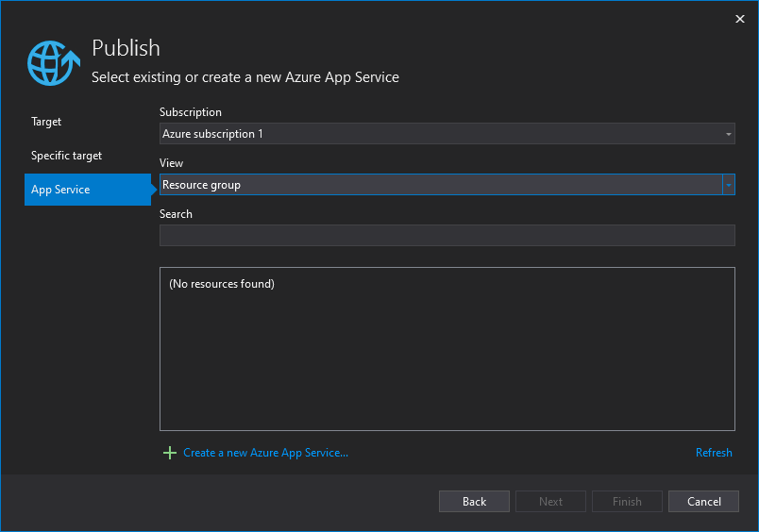Switch to the Specific target step

pyautogui.click(x=66, y=156)
